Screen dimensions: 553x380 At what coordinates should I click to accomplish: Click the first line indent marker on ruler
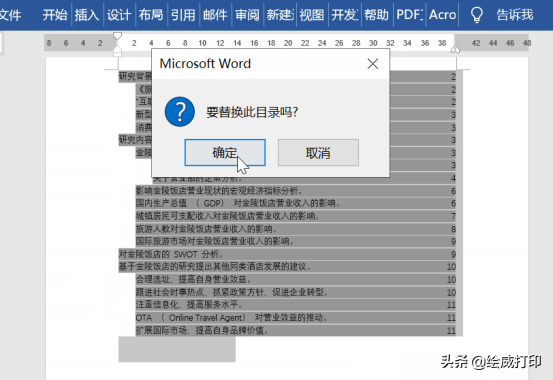[117, 36]
